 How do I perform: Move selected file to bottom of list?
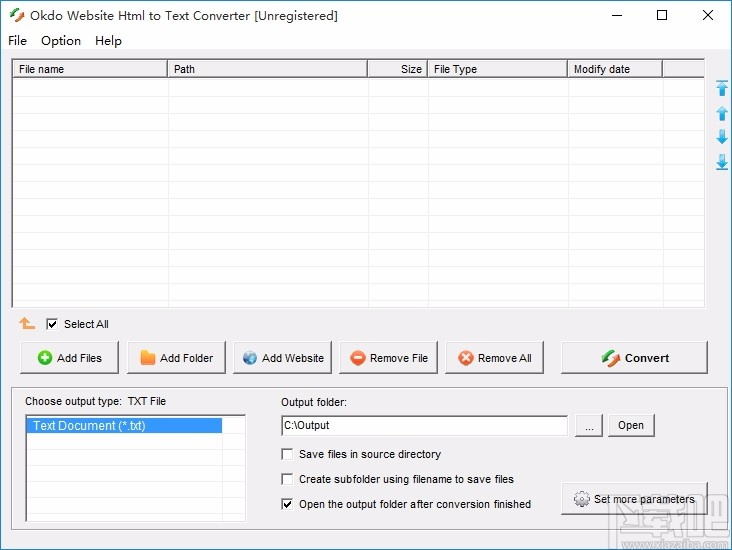(x=722, y=162)
